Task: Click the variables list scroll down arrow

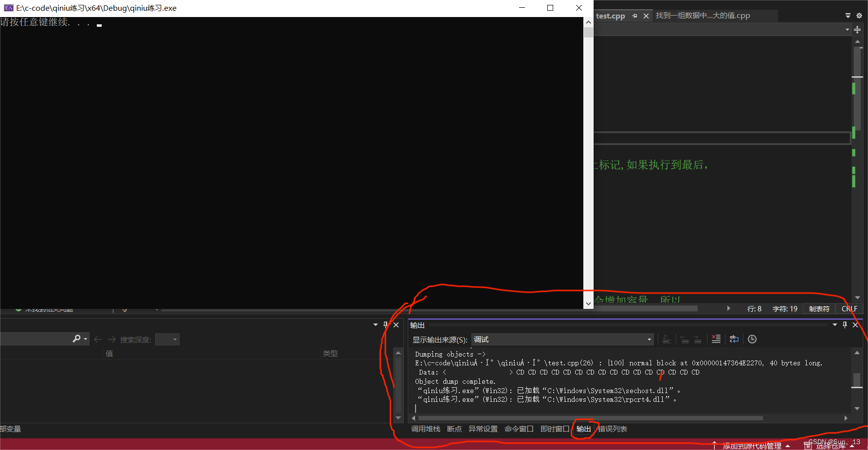Action: tap(398, 418)
